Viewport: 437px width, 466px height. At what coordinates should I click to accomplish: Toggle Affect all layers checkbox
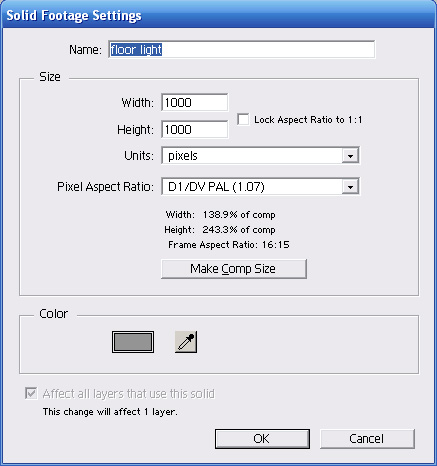pos(31,393)
